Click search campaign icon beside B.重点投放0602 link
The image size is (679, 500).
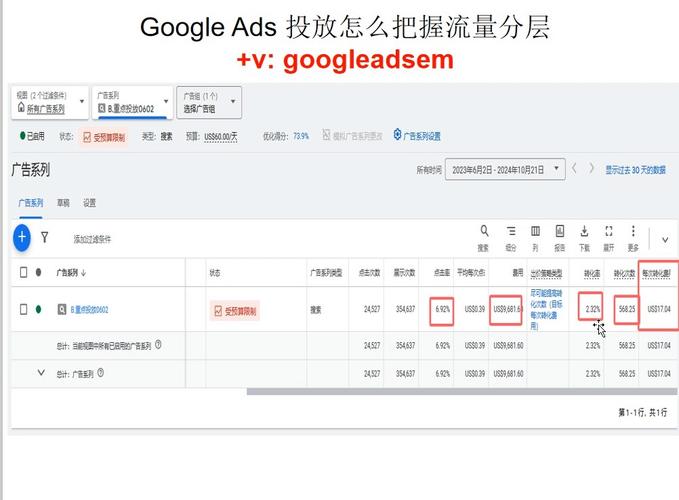(x=62, y=309)
